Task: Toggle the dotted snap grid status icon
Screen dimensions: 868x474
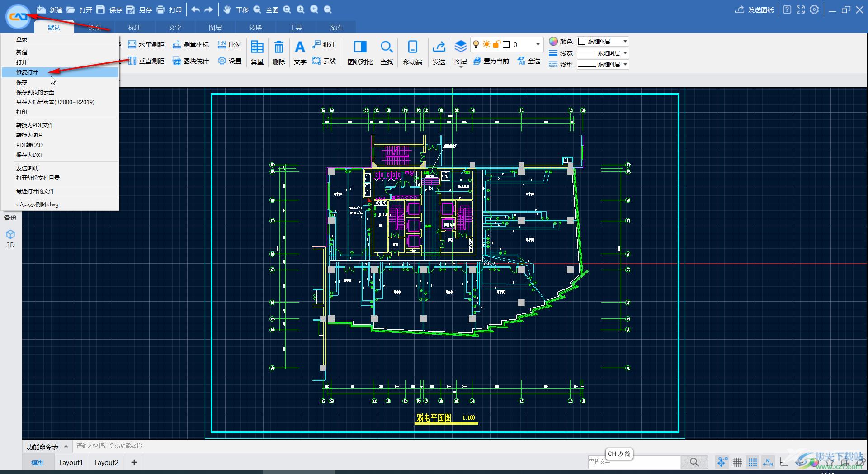Action: (753, 462)
